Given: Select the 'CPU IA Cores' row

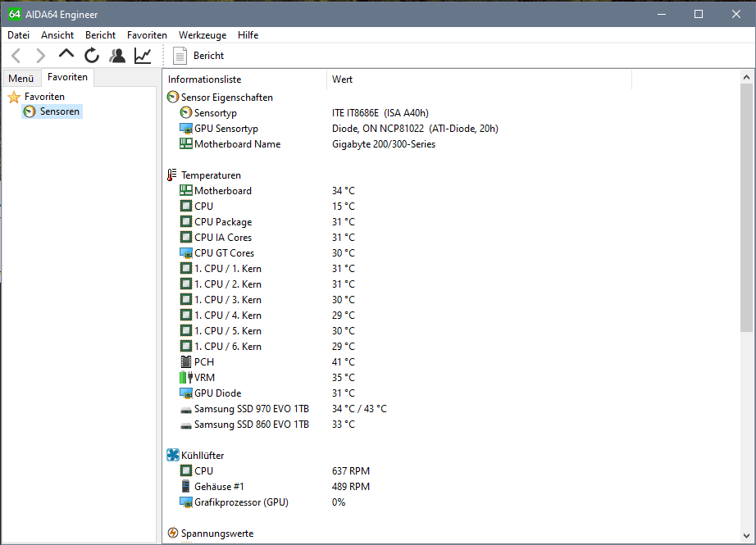Looking at the screenshot, I should (223, 238).
